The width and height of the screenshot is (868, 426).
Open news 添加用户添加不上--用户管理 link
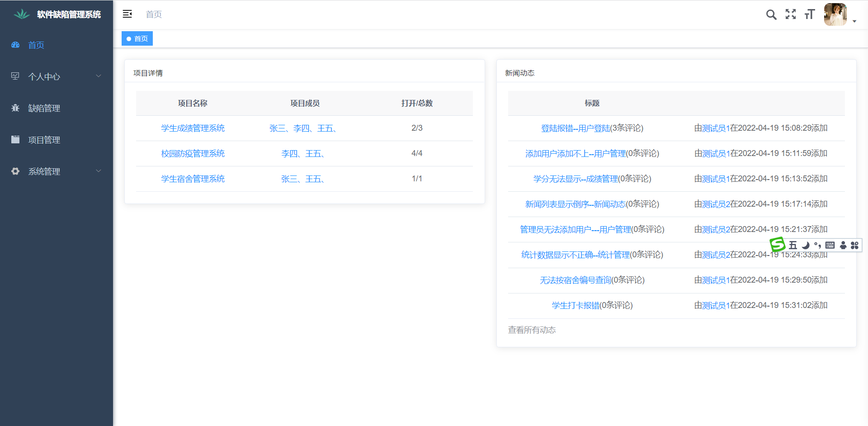[576, 153]
